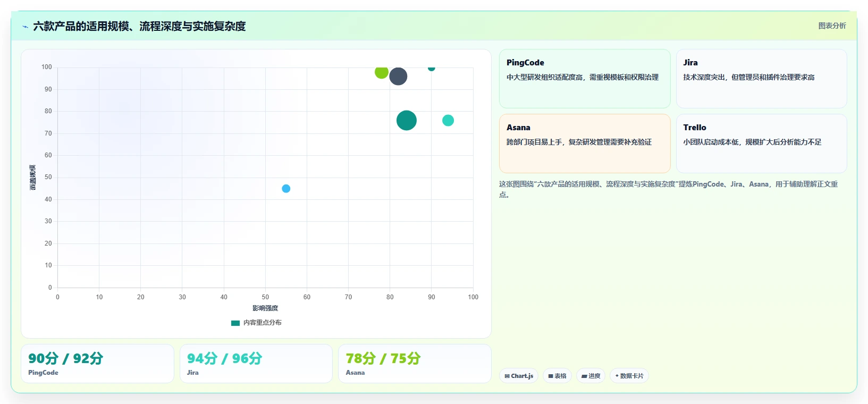Click the text "技术深度突出，但管理员和插件治理要求高"

tap(749, 77)
